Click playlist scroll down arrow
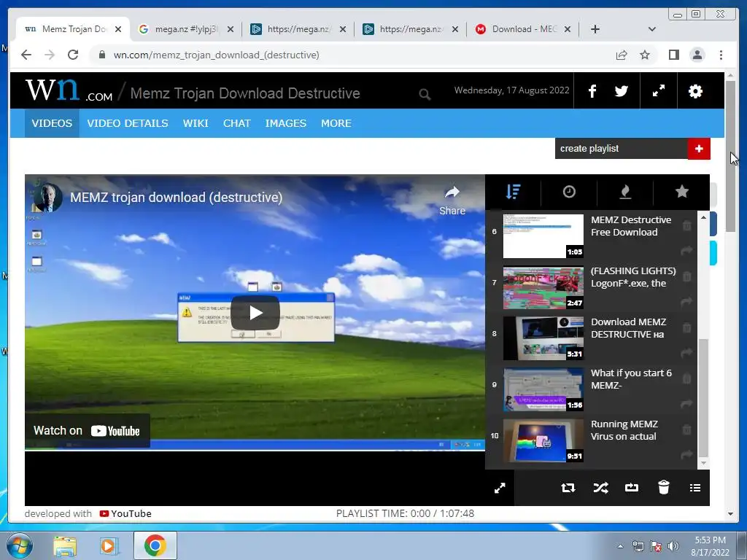The height and width of the screenshot is (560, 747). (x=703, y=462)
